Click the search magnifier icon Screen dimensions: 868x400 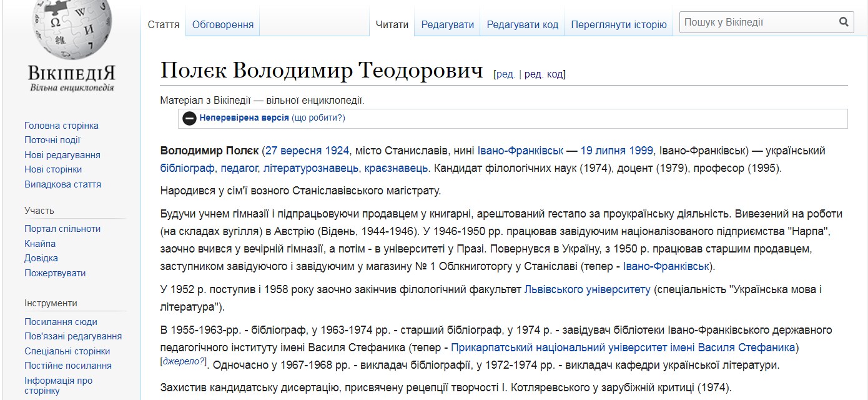click(844, 22)
